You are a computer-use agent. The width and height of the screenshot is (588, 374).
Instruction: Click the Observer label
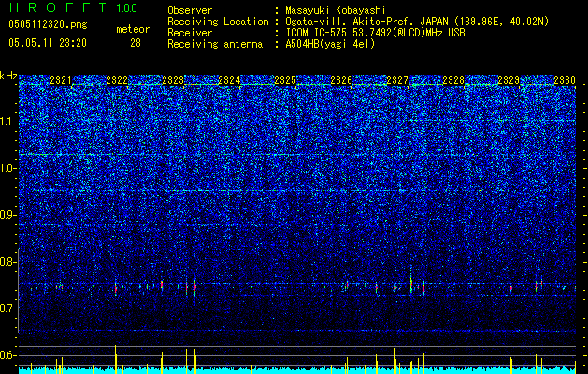pos(190,10)
